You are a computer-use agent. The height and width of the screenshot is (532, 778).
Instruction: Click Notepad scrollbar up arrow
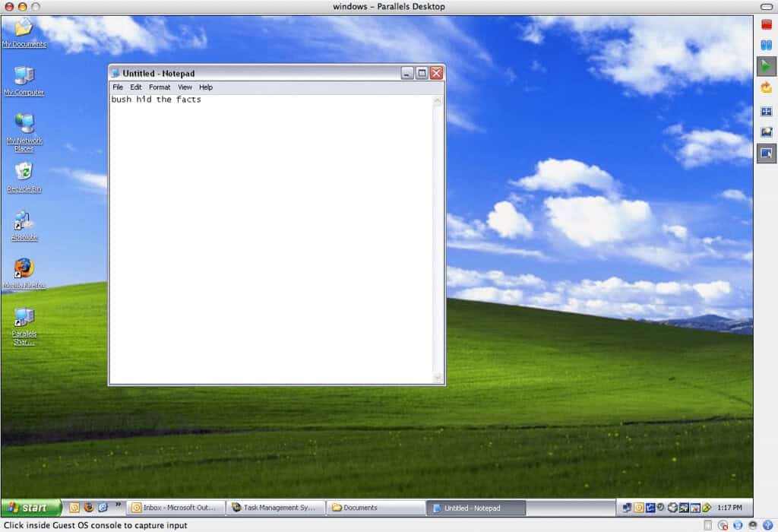[437, 100]
